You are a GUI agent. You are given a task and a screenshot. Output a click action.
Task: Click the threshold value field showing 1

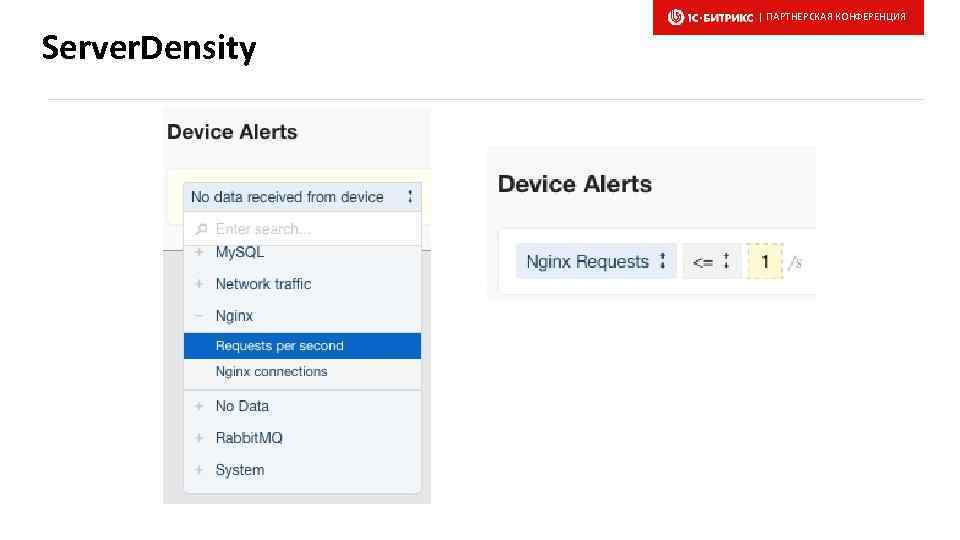765,262
